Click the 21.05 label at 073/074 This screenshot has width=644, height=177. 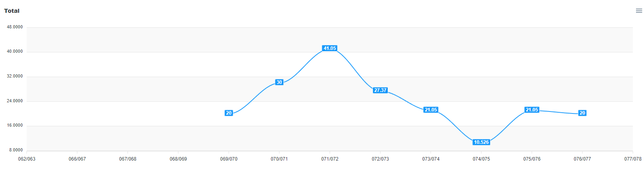(431, 110)
